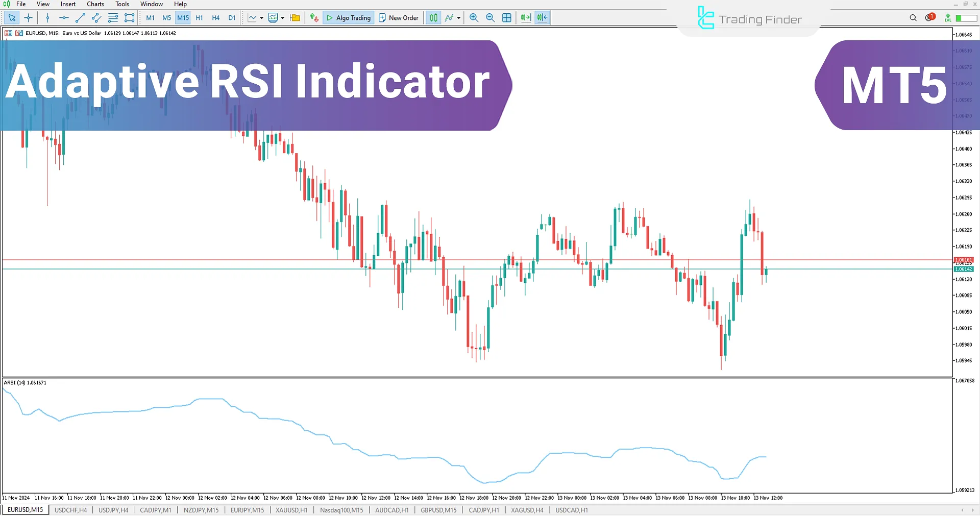
Task: Activate the crosshair tool
Action: pyautogui.click(x=29, y=18)
